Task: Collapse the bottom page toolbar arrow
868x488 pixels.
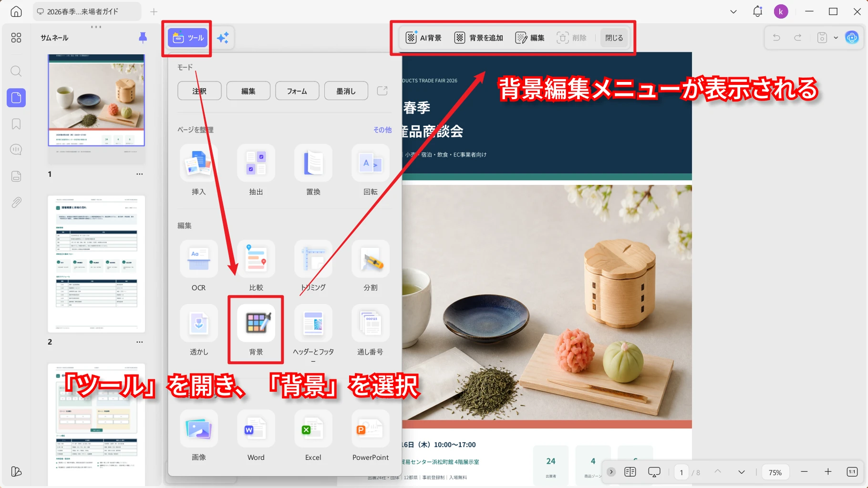Action: 611,472
